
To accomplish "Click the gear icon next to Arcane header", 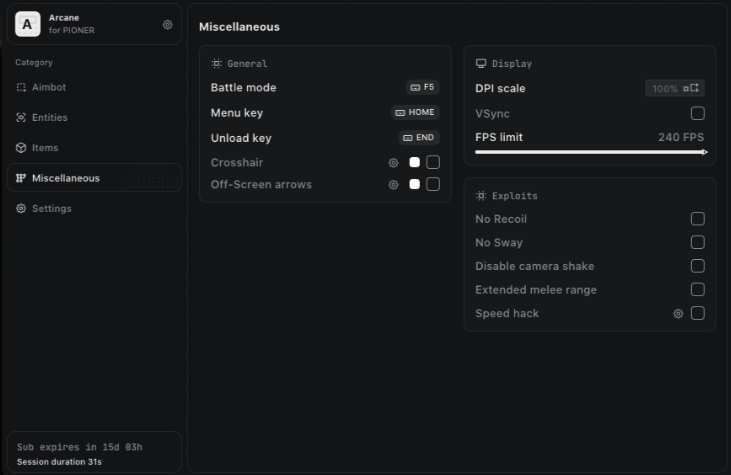I will [168, 25].
